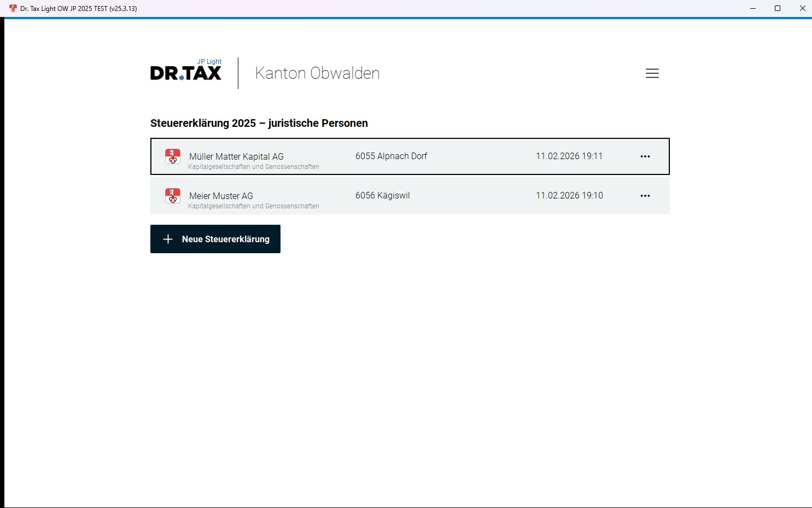Click the Obwalden crest icon for Müller Matter Kapital AG
Screen dimensions: 812x508
tap(173, 156)
